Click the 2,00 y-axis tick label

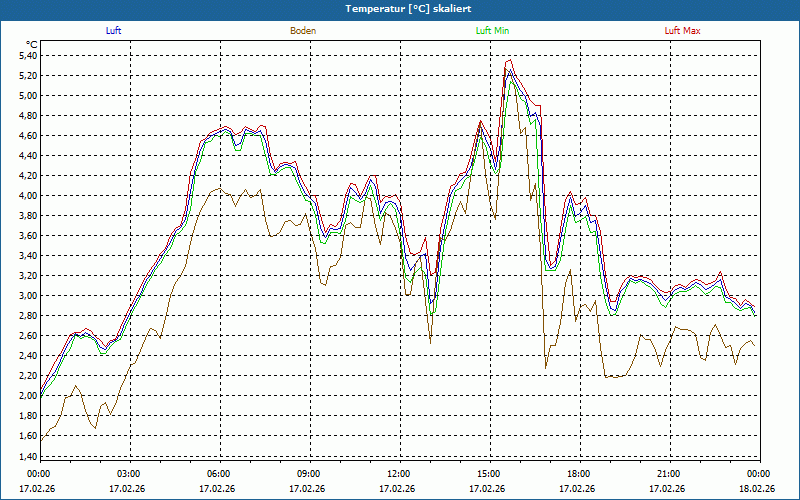(x=28, y=396)
